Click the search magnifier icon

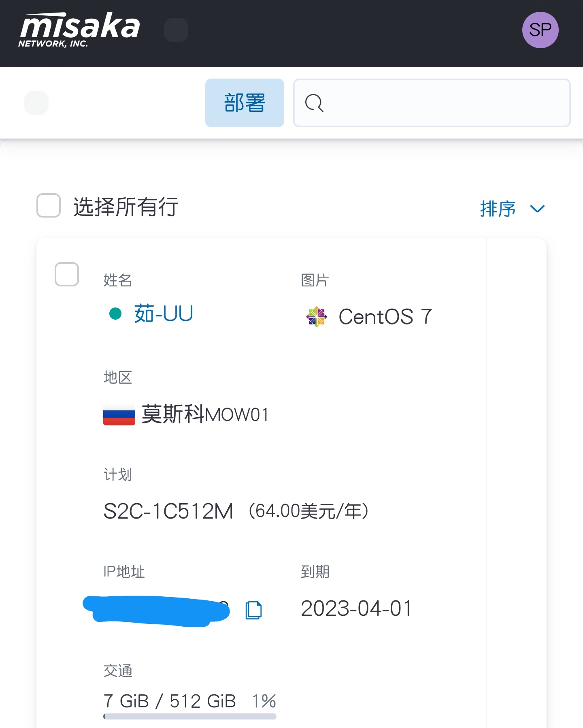pos(314,103)
